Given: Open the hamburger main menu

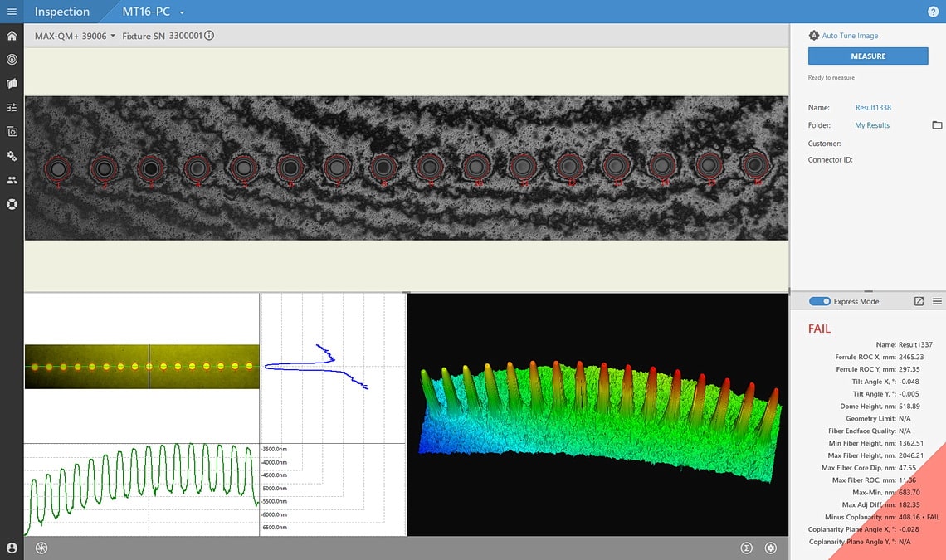Looking at the screenshot, I should point(12,12).
